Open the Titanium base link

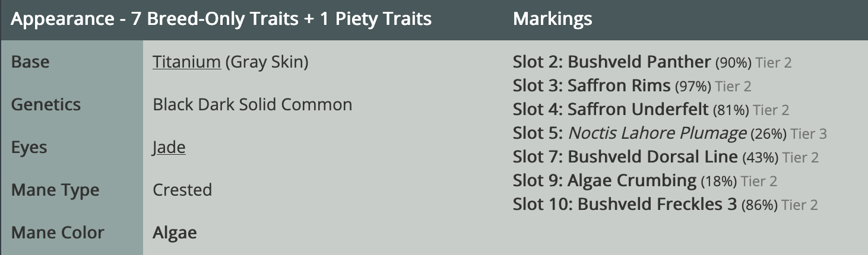(186, 62)
